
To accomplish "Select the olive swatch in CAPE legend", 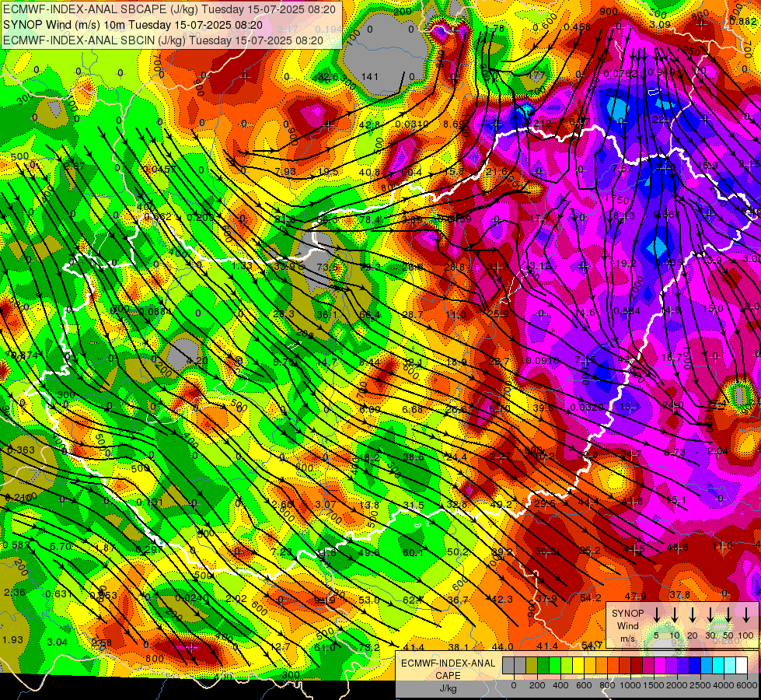I will (532, 665).
